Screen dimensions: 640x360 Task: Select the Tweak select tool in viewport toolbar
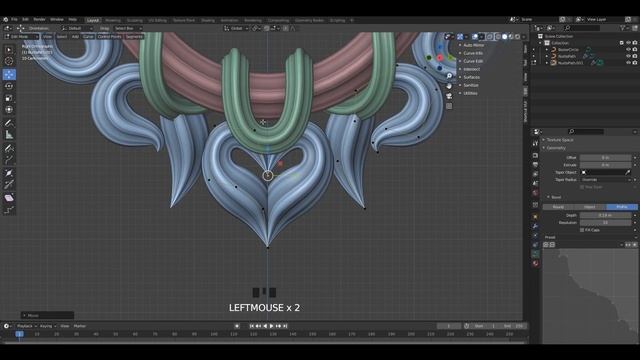coord(9,50)
